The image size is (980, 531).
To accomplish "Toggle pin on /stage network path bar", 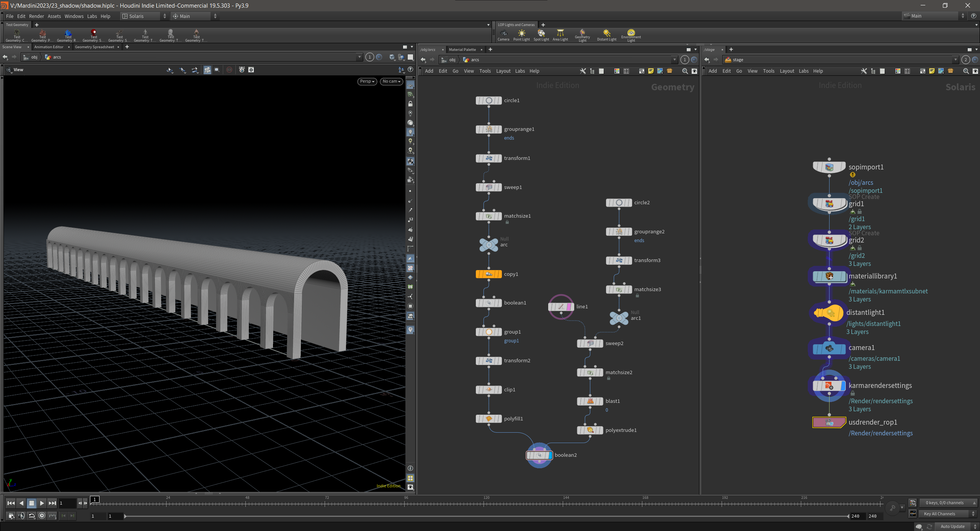I will coord(965,60).
